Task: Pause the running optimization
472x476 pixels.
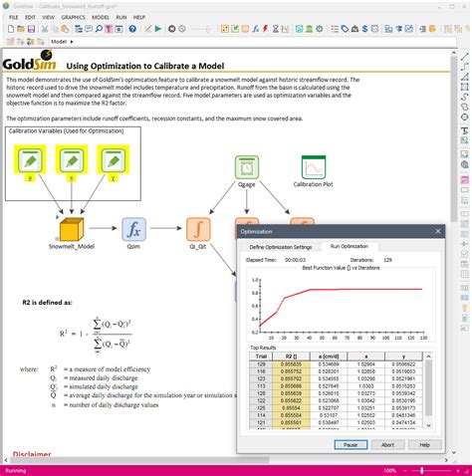Action: coord(351,445)
